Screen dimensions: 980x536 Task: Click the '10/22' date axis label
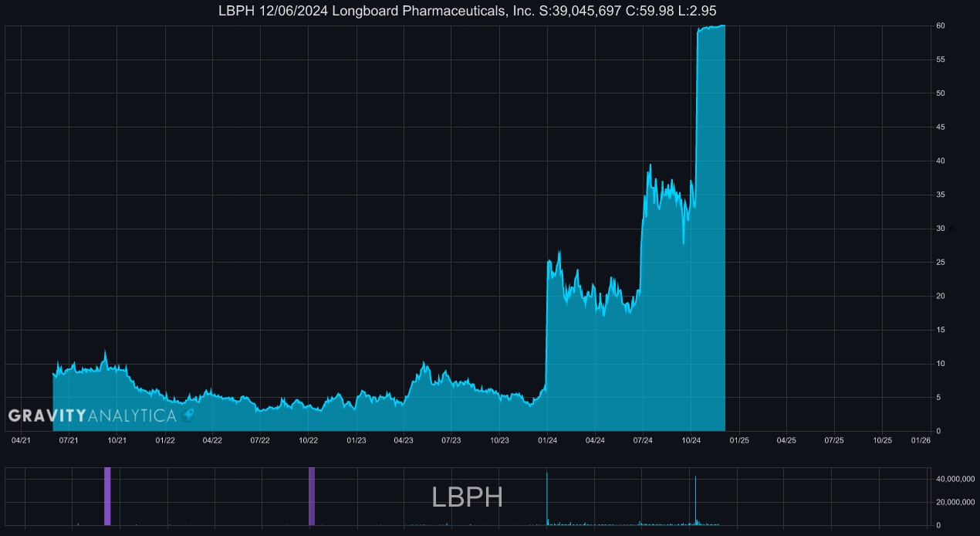pos(308,440)
